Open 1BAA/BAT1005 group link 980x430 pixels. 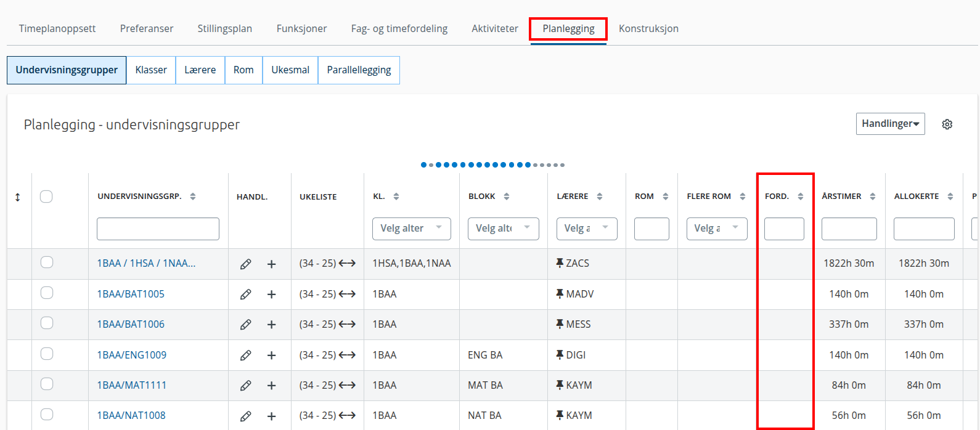click(131, 294)
